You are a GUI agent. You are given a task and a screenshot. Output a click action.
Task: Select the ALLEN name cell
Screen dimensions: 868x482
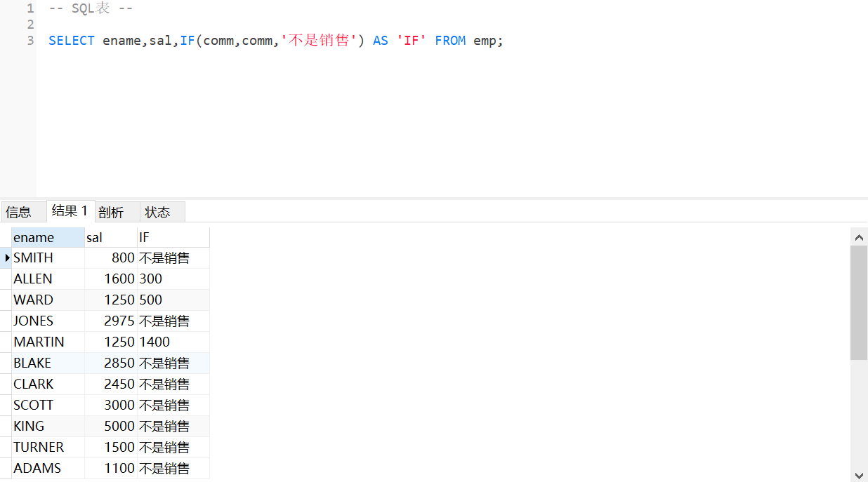(x=48, y=279)
